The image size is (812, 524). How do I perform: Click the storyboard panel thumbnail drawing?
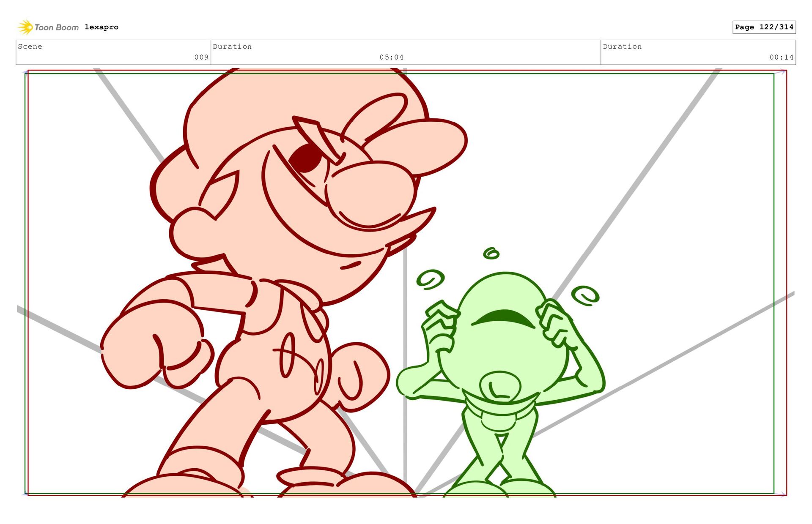click(x=406, y=282)
